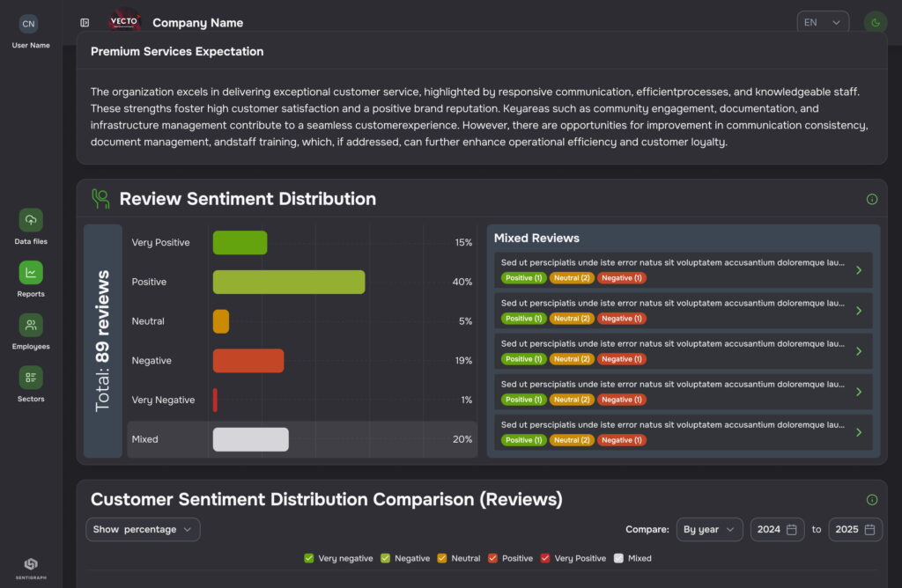The image size is (902, 588).
Task: Click the CN user avatar
Action: coord(29,24)
